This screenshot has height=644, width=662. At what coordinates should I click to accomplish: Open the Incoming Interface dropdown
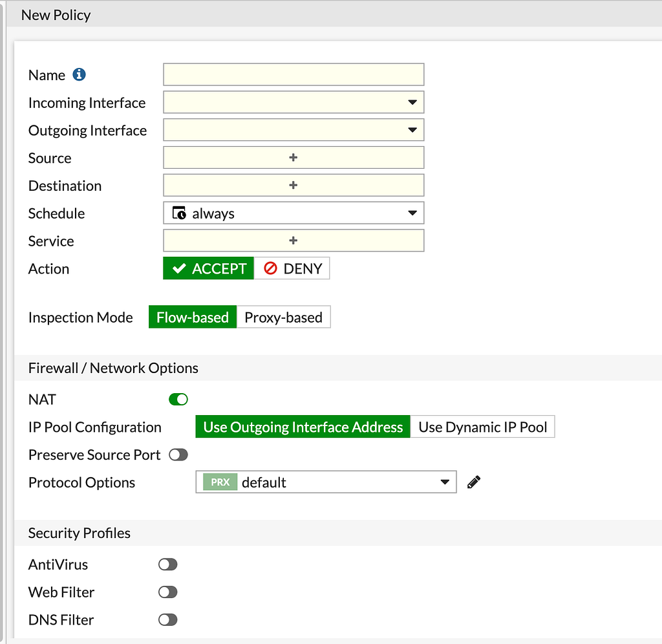point(412,102)
